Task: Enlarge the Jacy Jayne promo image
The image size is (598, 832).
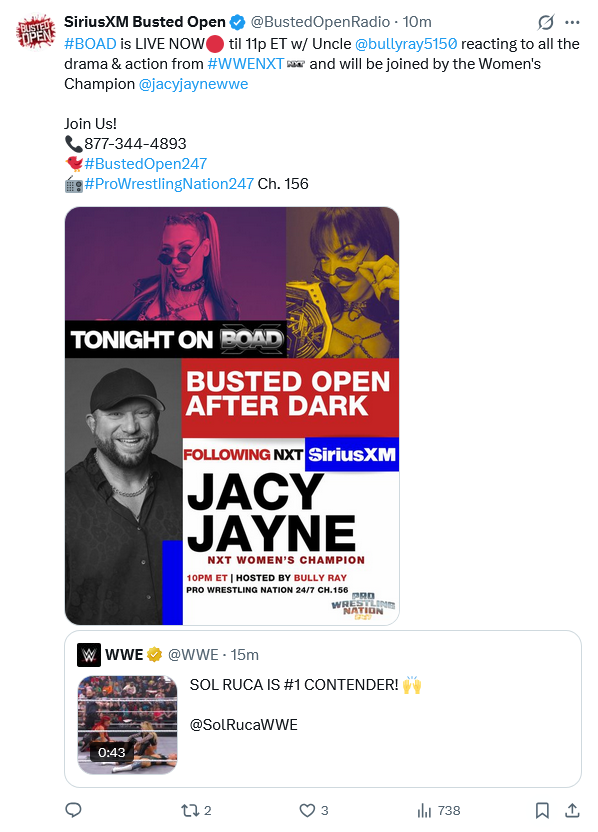Action: pos(232,415)
